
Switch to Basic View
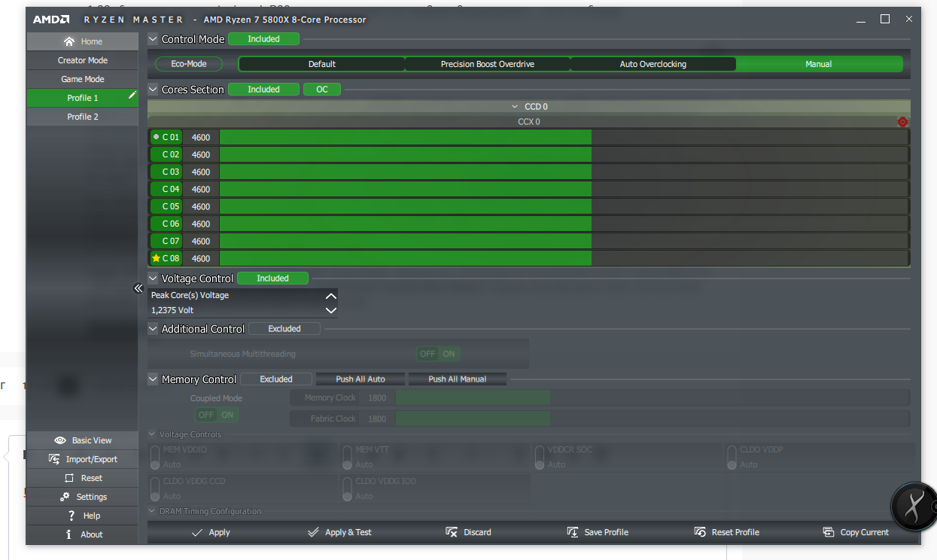point(83,440)
